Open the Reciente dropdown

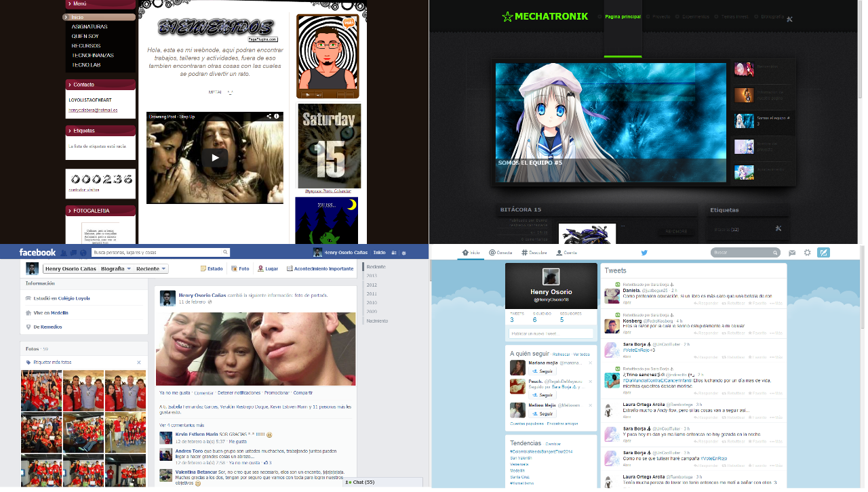pos(151,269)
